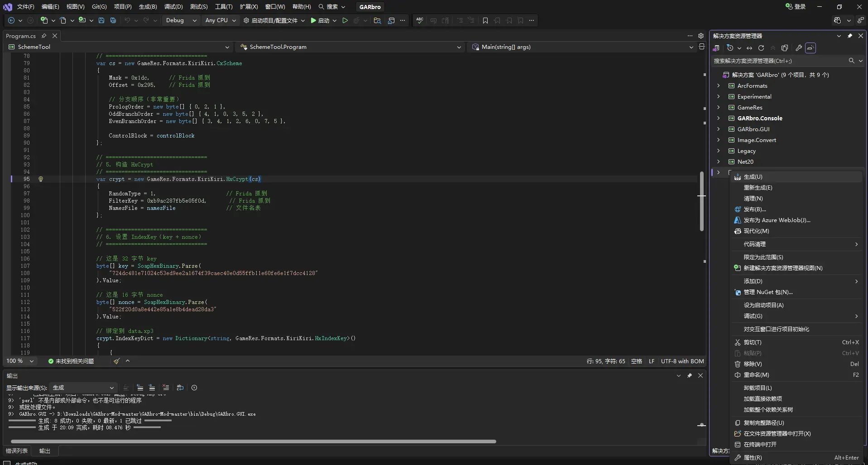The height and width of the screenshot is (465, 868).
Task: Expand the GARbro.Console project node
Action: pyautogui.click(x=719, y=118)
